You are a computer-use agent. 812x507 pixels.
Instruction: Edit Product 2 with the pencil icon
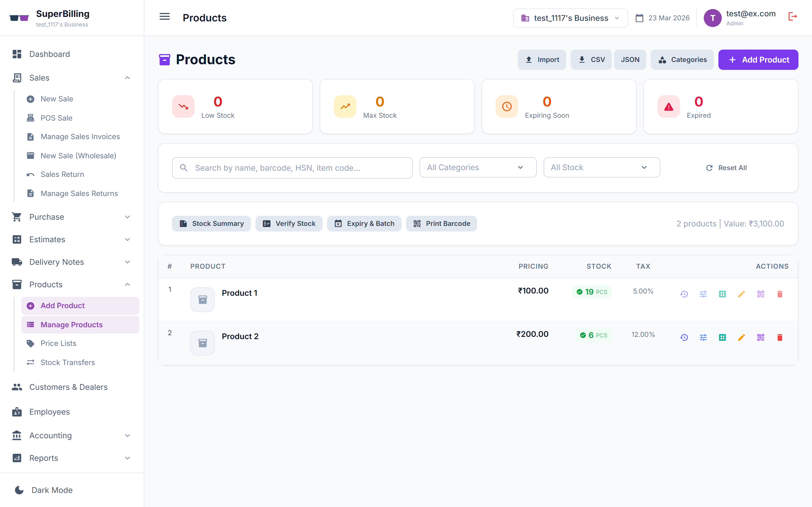[742, 338]
